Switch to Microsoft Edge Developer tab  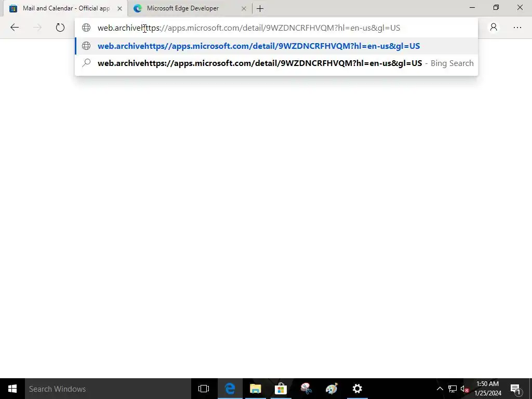coord(190,8)
